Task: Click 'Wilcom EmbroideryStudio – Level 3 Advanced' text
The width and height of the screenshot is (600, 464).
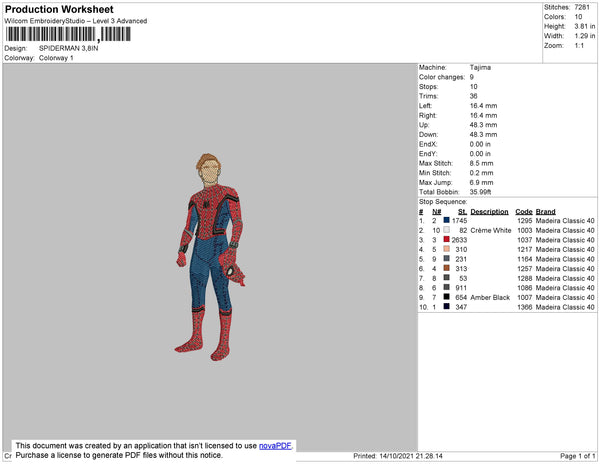Action: (76, 21)
